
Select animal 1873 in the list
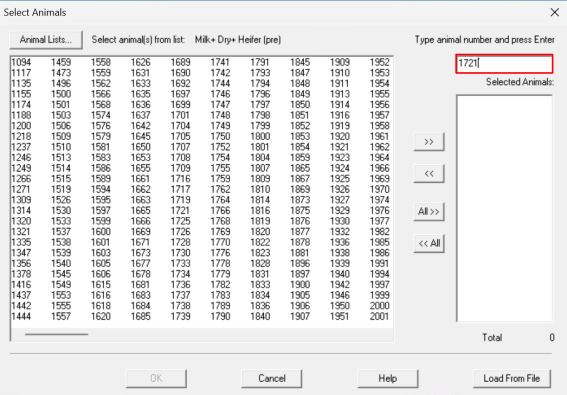point(300,200)
